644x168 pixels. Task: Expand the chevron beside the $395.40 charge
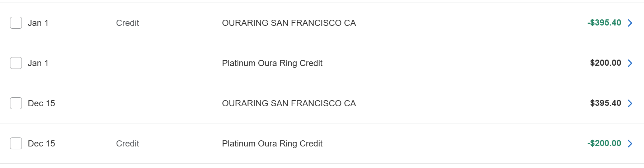tap(630, 103)
